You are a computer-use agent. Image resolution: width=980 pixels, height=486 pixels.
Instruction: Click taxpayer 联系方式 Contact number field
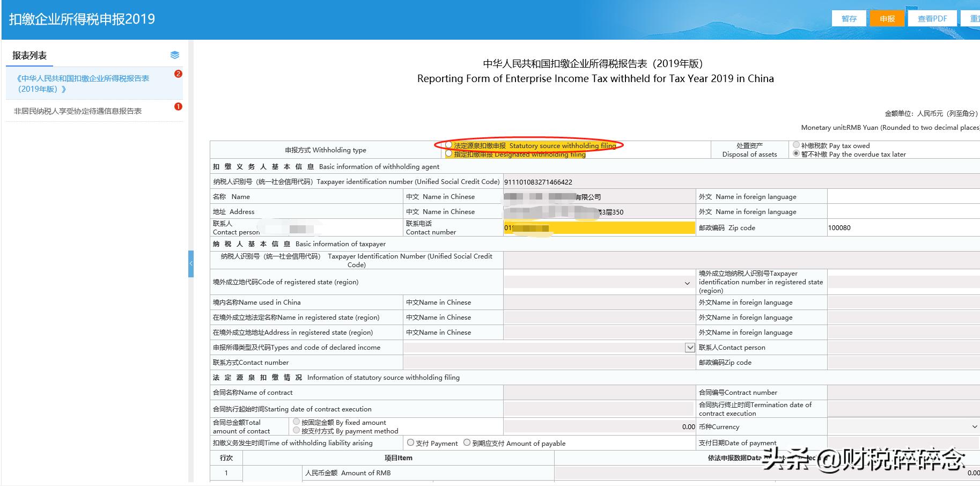tap(549, 363)
